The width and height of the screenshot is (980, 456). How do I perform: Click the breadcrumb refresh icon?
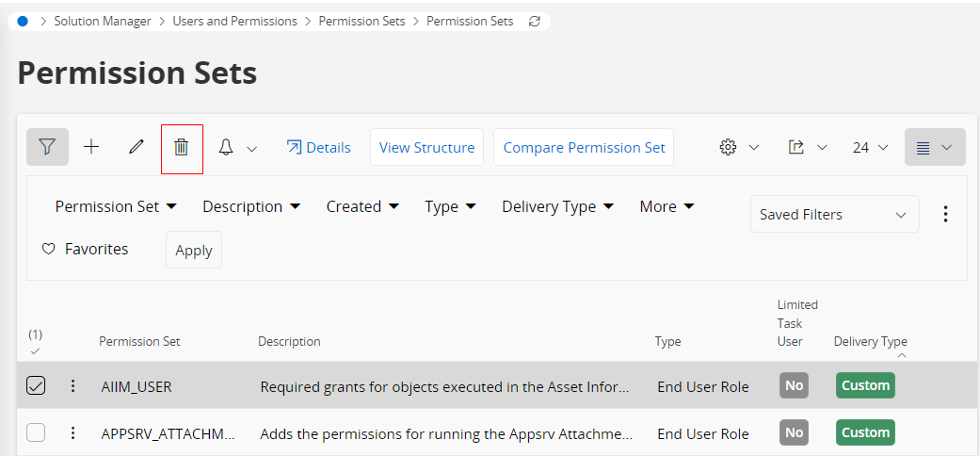(x=535, y=21)
